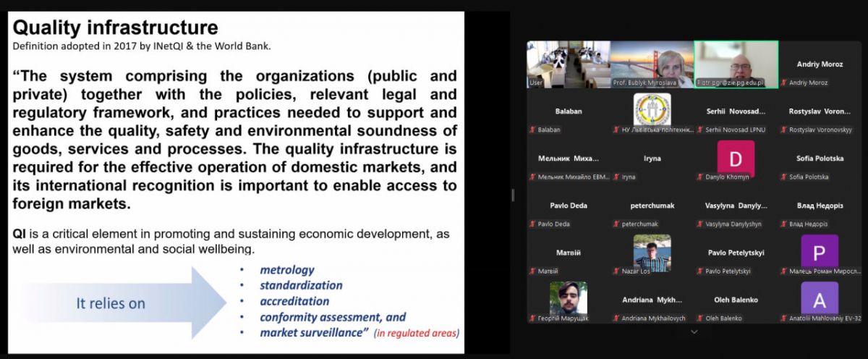Viewport: 868px width, 359px height.
Task: Click the divider handle between slide and gallery
Action: tap(513, 195)
